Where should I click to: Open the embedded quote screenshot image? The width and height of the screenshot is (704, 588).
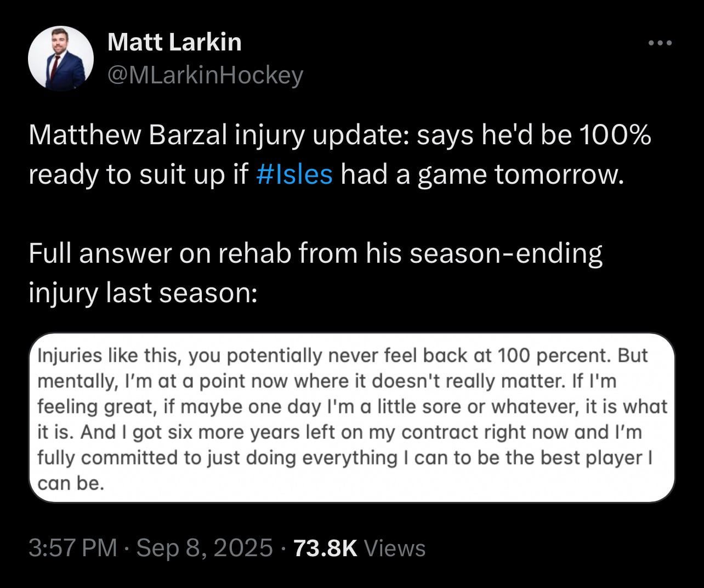click(x=351, y=417)
